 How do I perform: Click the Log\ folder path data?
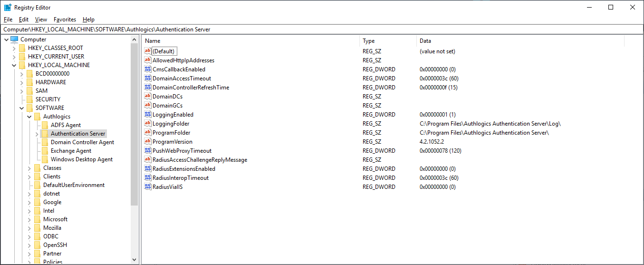(490, 124)
